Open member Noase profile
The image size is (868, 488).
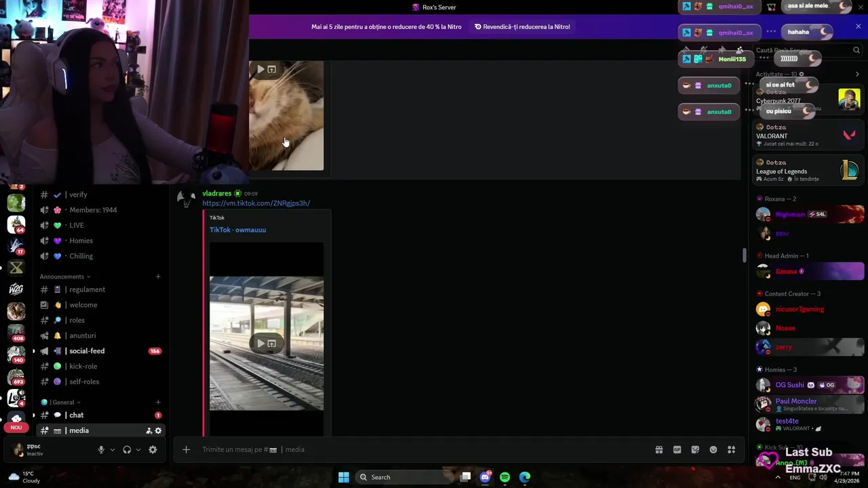pyautogui.click(x=808, y=328)
